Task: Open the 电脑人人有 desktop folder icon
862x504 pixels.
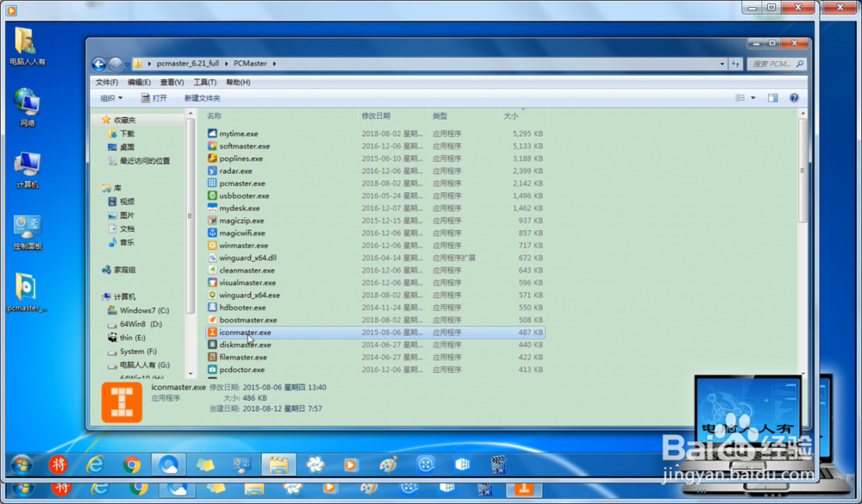Action: point(27,47)
